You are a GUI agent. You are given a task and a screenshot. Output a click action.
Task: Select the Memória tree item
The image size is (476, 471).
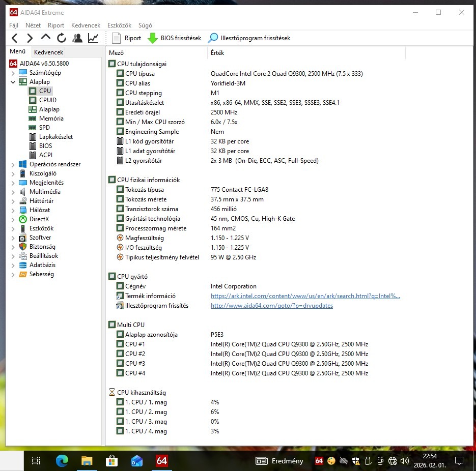pyautogui.click(x=51, y=119)
